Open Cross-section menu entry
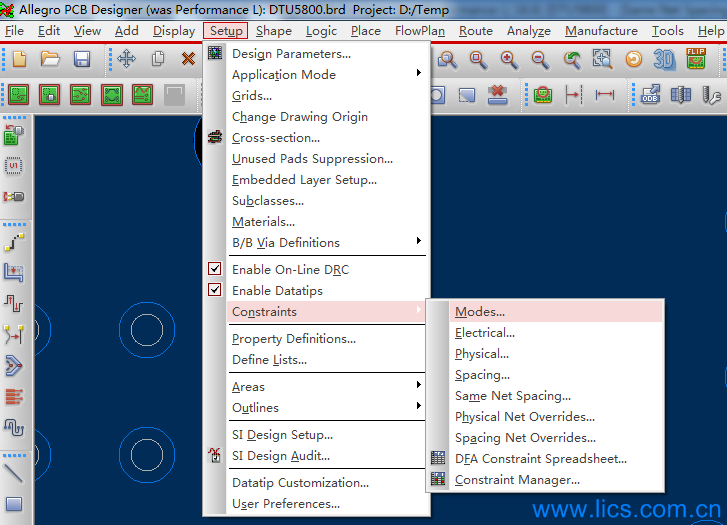The height and width of the screenshot is (525, 727). pos(327,138)
